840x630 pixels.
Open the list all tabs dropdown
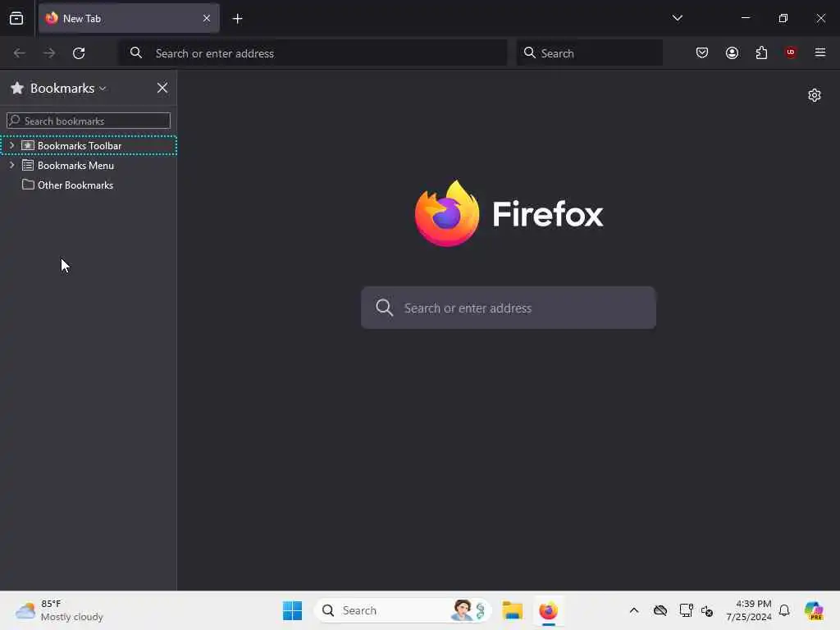[x=677, y=18]
